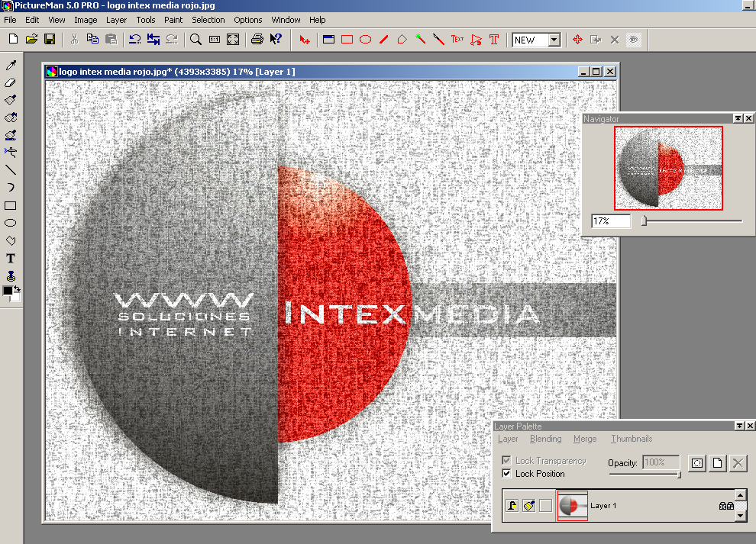Undo the last action
The width and height of the screenshot is (756, 544).
click(x=135, y=39)
